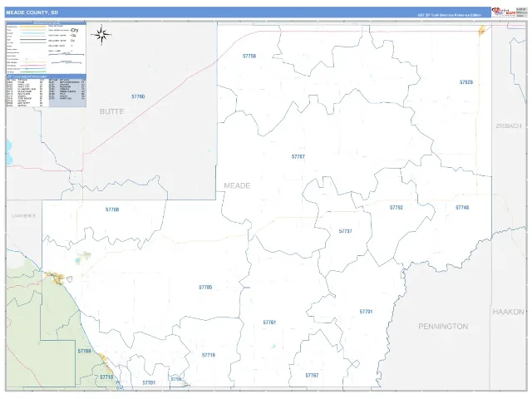Select ZIP code label 57706
Screen dimensions: 532x399
pyautogui.click(x=176, y=379)
